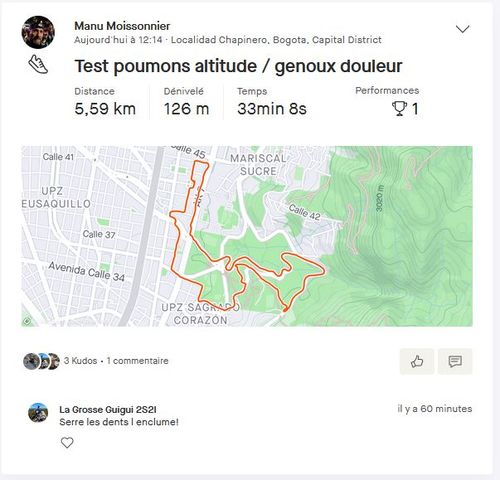Image resolution: width=500 pixels, height=480 pixels.
Task: Click the 3 Kudos text
Action: pyautogui.click(x=80, y=361)
